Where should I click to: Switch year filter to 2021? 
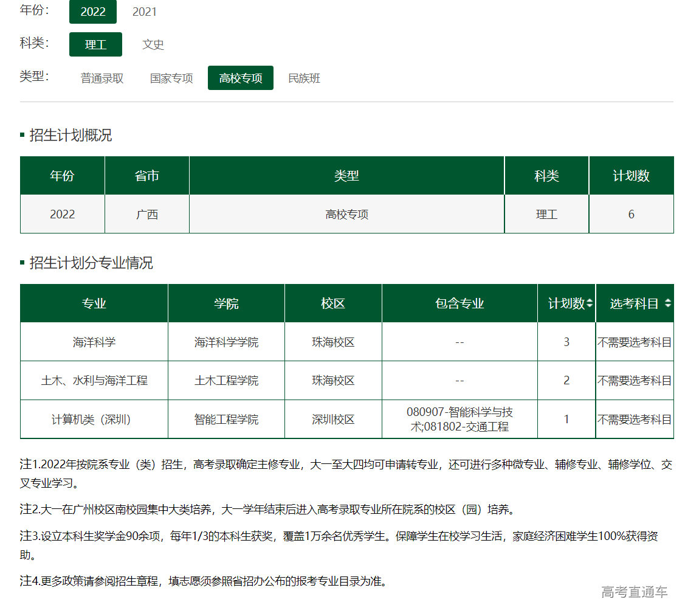pos(144,12)
